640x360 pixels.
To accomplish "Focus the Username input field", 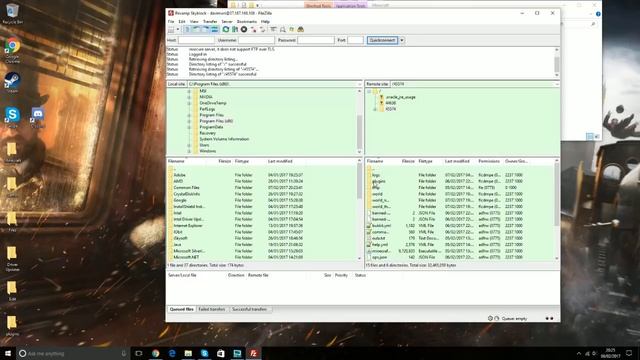I will [256, 40].
